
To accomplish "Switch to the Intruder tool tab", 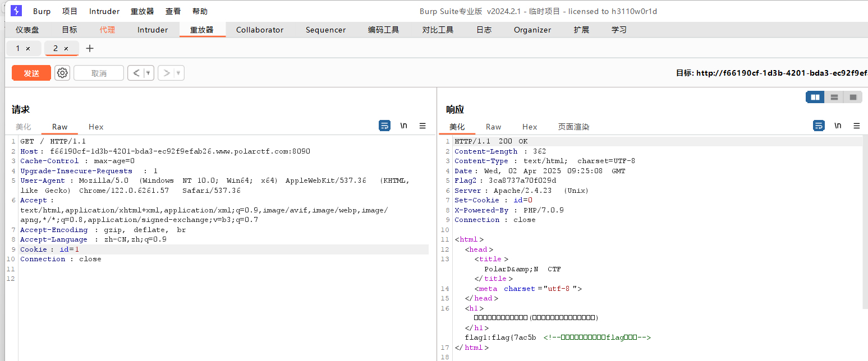I will click(153, 30).
